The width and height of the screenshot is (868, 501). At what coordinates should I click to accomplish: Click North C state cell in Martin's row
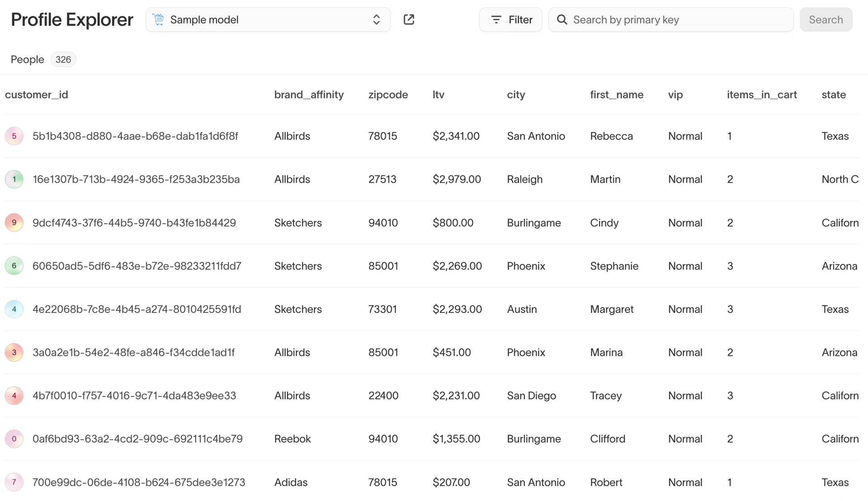[840, 180]
